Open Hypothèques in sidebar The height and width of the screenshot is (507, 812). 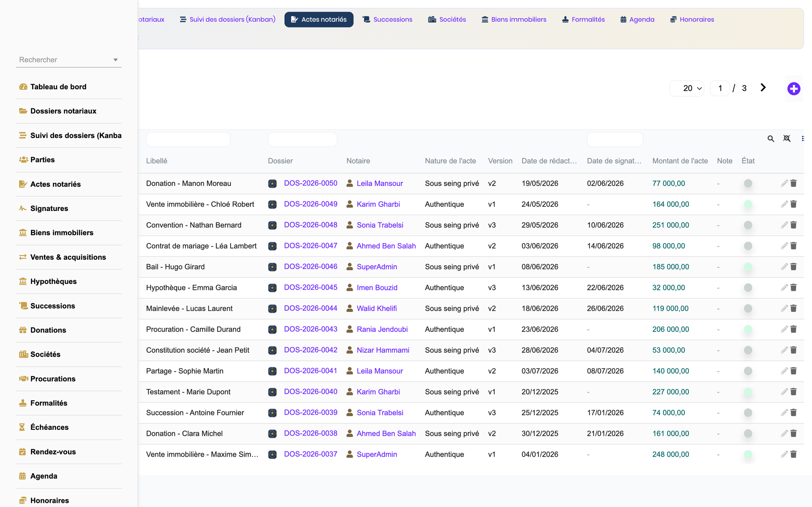69,281
